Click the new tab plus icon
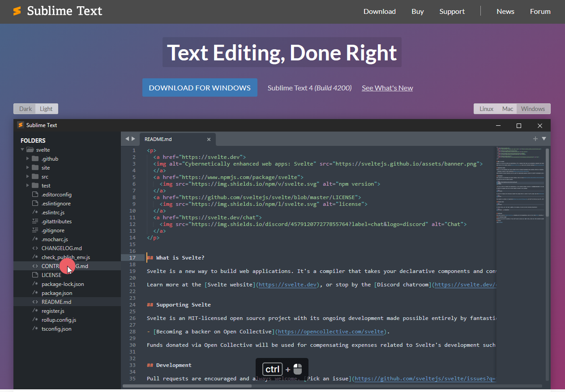This screenshot has height=392, width=565. point(535,139)
